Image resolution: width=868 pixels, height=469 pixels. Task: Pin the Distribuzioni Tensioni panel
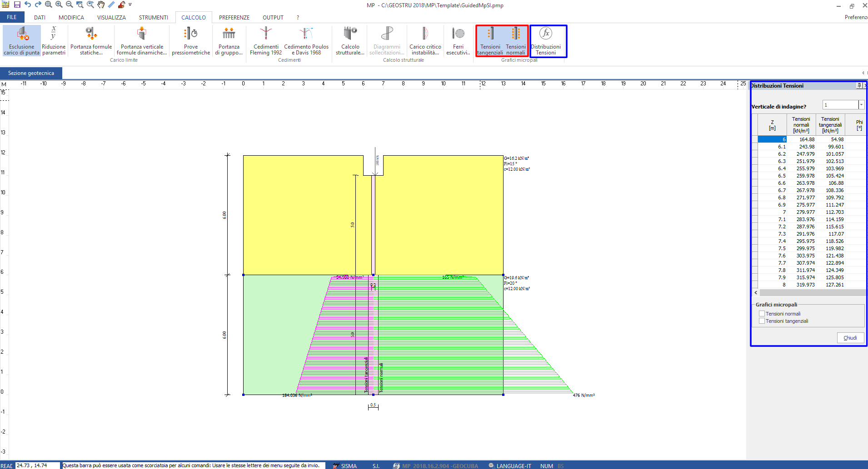(859, 85)
